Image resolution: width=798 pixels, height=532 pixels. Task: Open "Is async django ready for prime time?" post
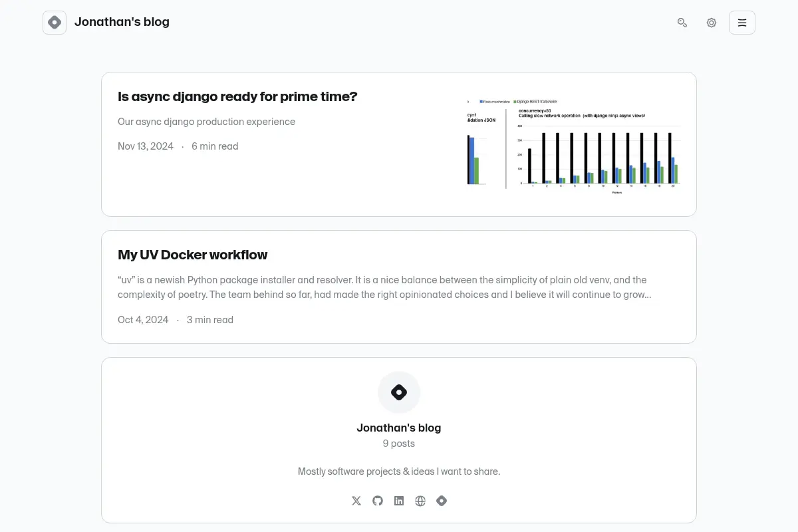(x=237, y=96)
